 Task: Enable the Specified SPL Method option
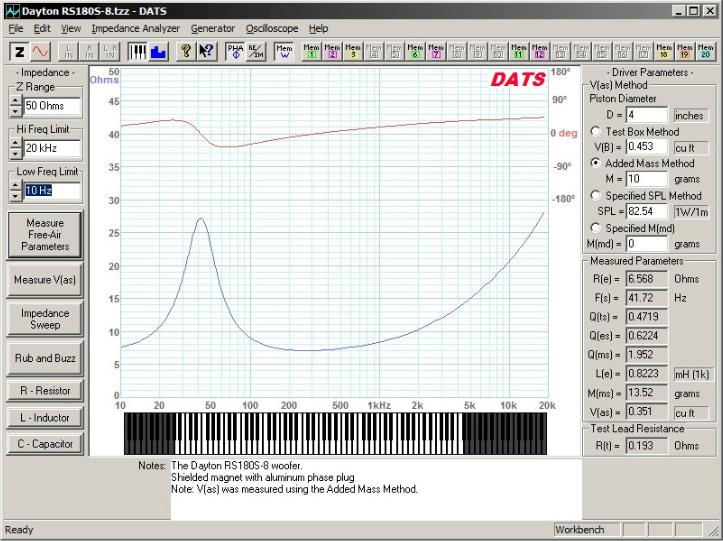click(x=596, y=195)
